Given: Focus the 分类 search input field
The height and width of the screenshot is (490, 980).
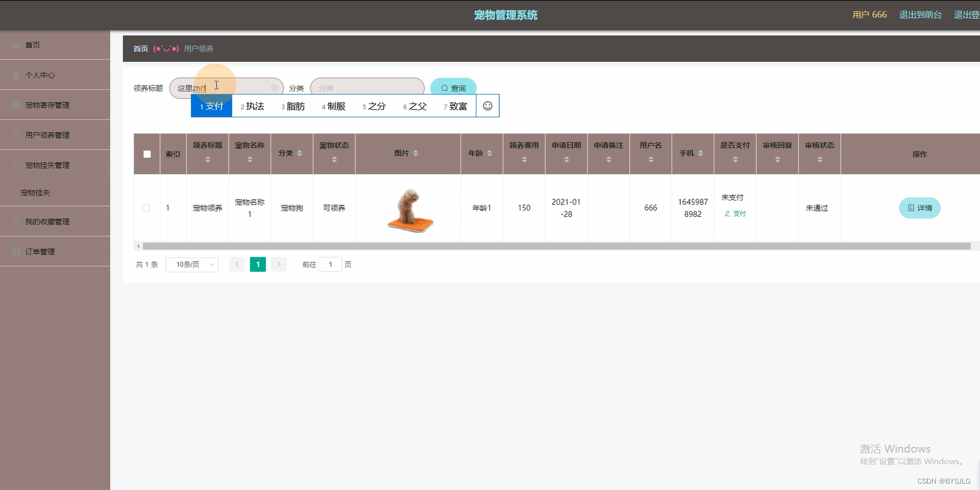Looking at the screenshot, I should pyautogui.click(x=367, y=88).
